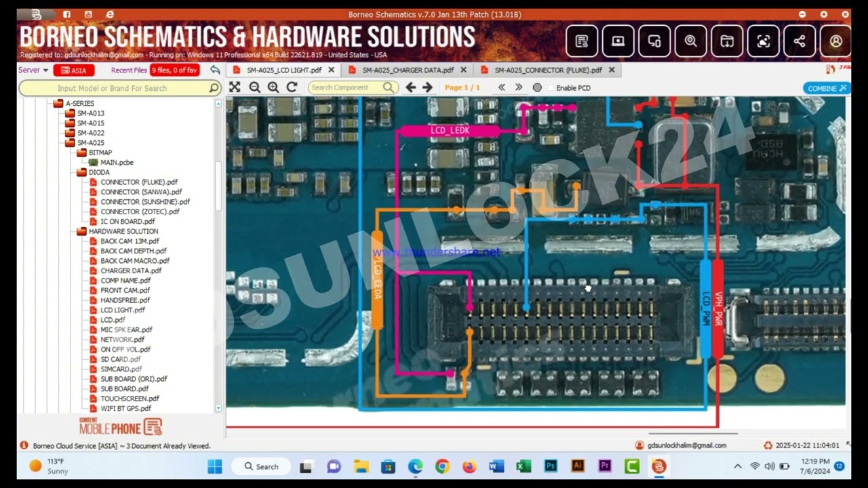The image size is (868, 488).
Task: Click the COMBINE button
Action: click(x=827, y=88)
